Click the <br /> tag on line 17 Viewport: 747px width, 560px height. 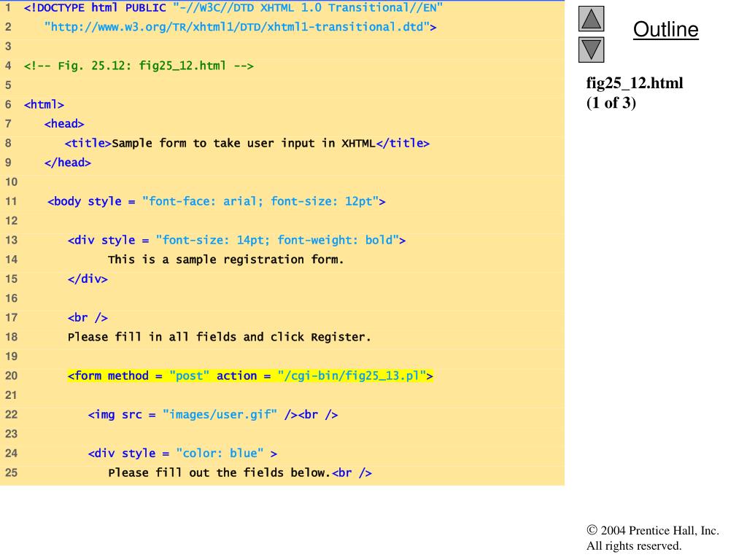click(x=88, y=318)
